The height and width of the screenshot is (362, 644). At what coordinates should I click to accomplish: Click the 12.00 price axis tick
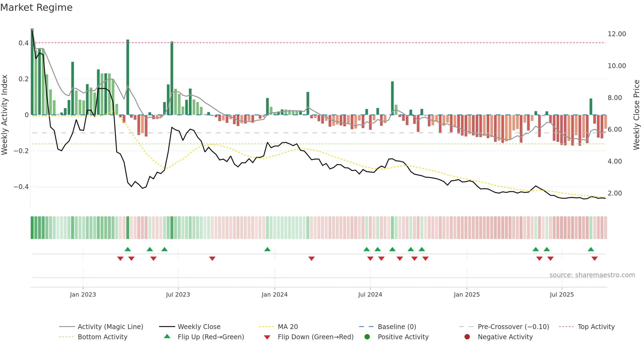pos(617,34)
